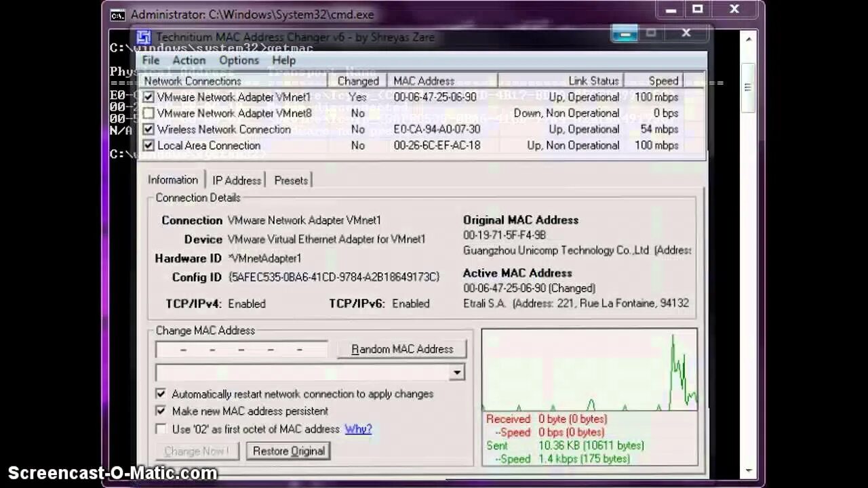Toggle Local Area Connection checkbox
The width and height of the screenshot is (868, 488).
coord(149,146)
